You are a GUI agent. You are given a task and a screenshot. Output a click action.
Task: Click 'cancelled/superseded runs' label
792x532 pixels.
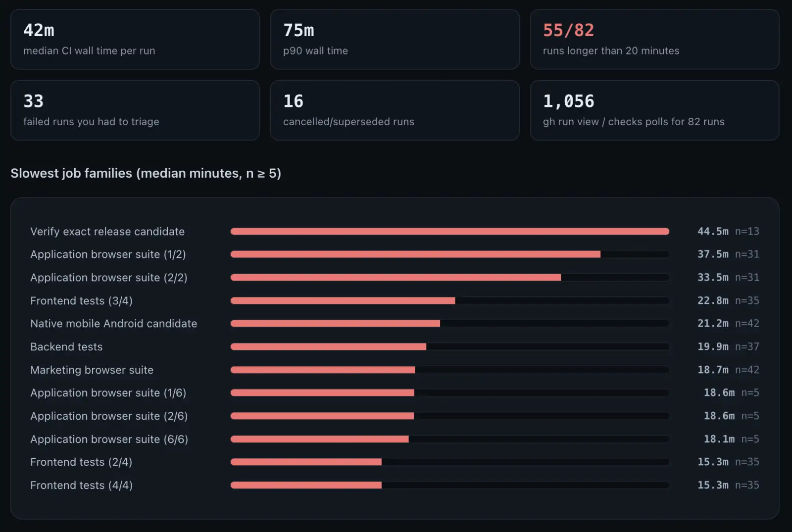coord(348,121)
